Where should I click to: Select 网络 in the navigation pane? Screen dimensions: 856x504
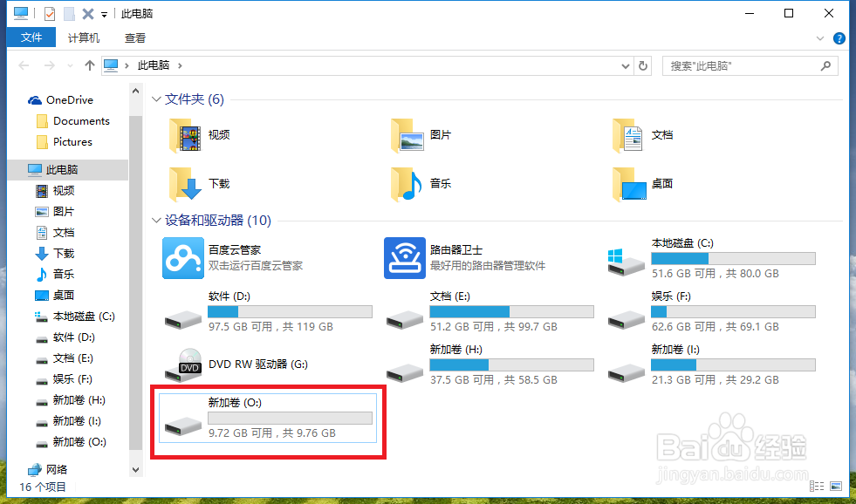[x=48, y=469]
